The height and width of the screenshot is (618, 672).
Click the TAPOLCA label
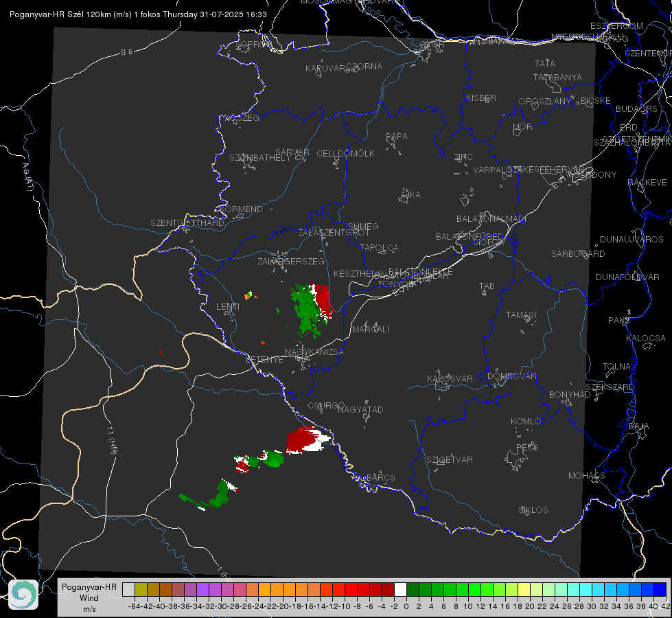coord(379,248)
